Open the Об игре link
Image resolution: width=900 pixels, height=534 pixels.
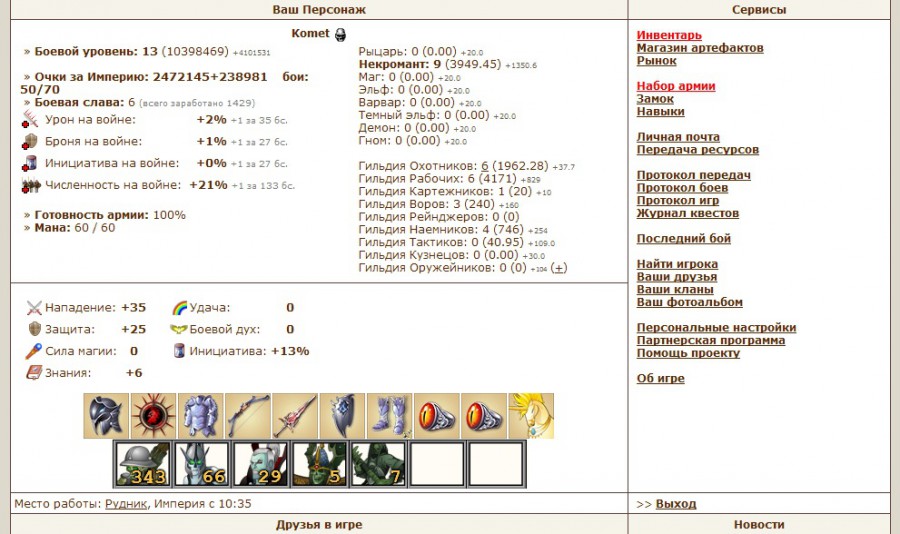pos(660,378)
